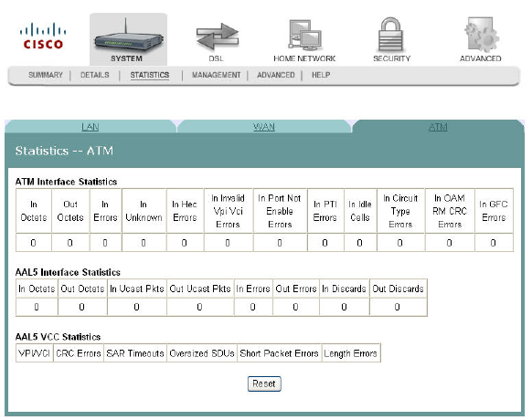Open the System router icon
This screenshot has height=420, width=532.
tap(128, 36)
